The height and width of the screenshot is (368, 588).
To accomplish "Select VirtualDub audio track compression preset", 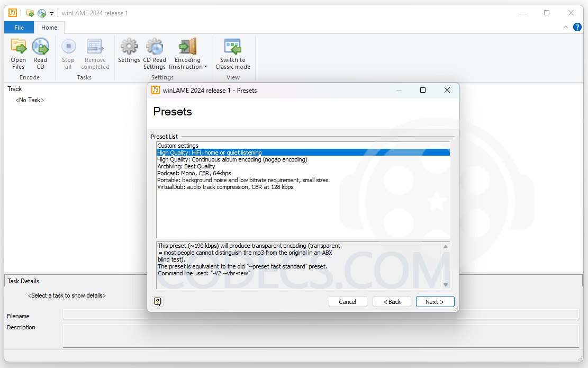I will 303,187.
